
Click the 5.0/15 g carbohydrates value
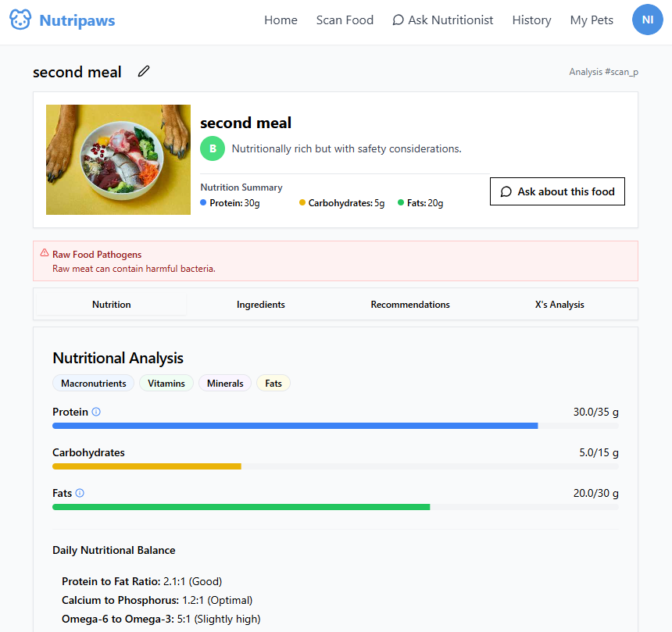(599, 452)
